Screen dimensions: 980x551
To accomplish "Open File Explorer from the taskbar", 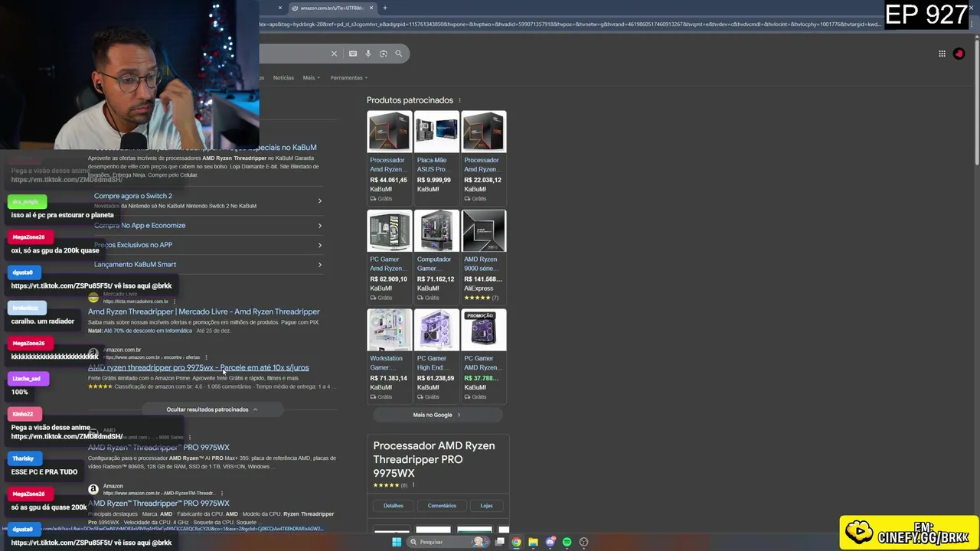I will (534, 542).
